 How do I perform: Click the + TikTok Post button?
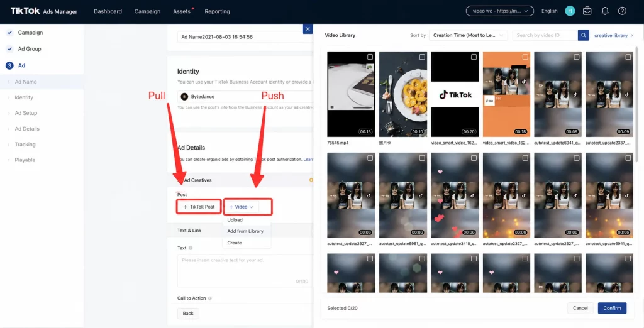(199, 207)
